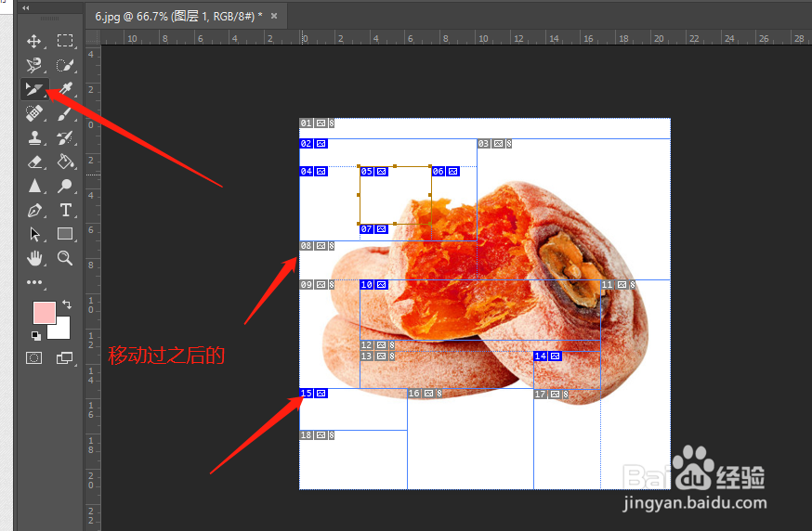
Task: Select the Eyedropper tool
Action: [65, 89]
